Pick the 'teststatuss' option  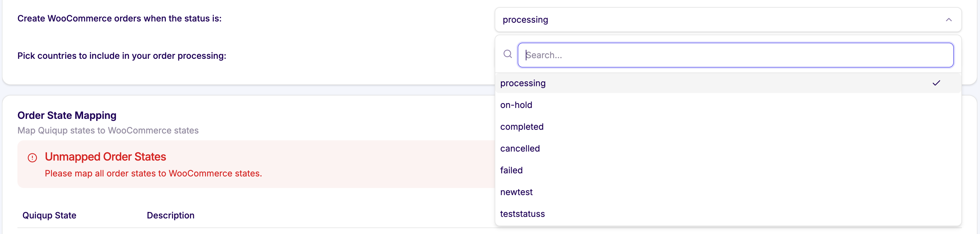point(522,214)
